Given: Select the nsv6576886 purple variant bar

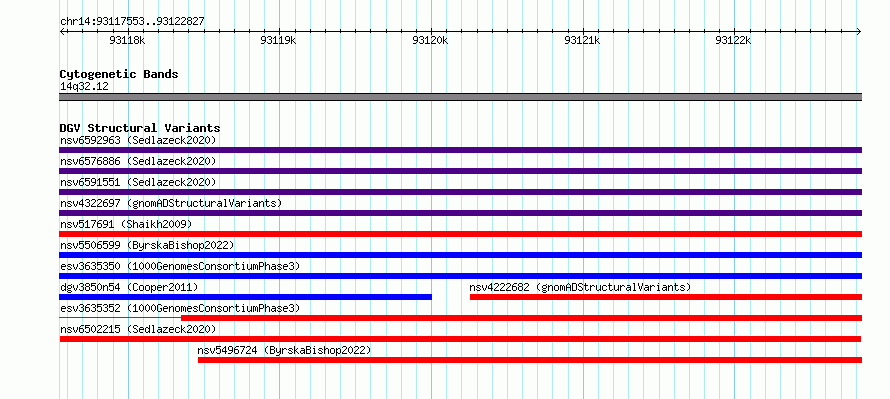Looking at the screenshot, I should [460, 171].
